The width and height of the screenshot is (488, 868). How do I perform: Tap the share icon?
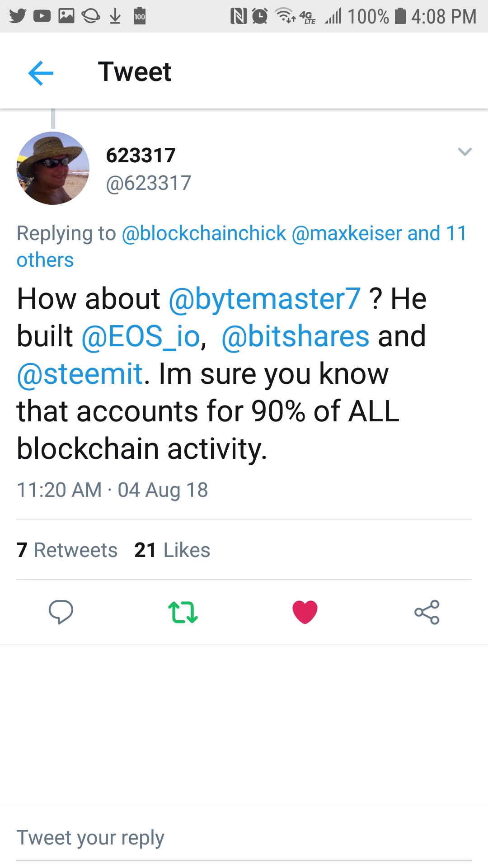[427, 612]
